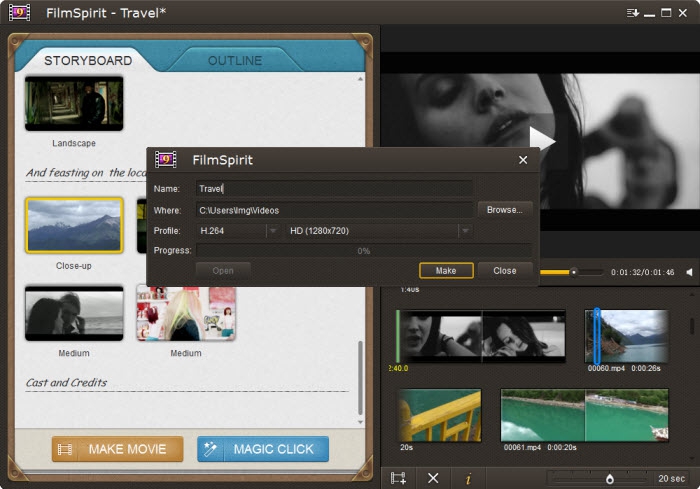Select the 00061.mp4 turquoise river clip
Viewport: 700px width, 489px height.
(585, 415)
